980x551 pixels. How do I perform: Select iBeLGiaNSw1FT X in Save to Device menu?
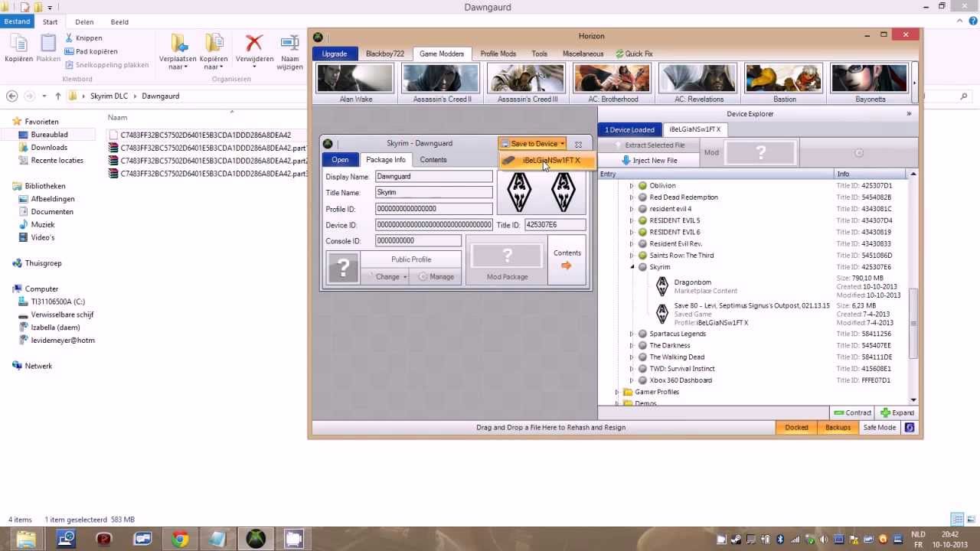coord(547,161)
